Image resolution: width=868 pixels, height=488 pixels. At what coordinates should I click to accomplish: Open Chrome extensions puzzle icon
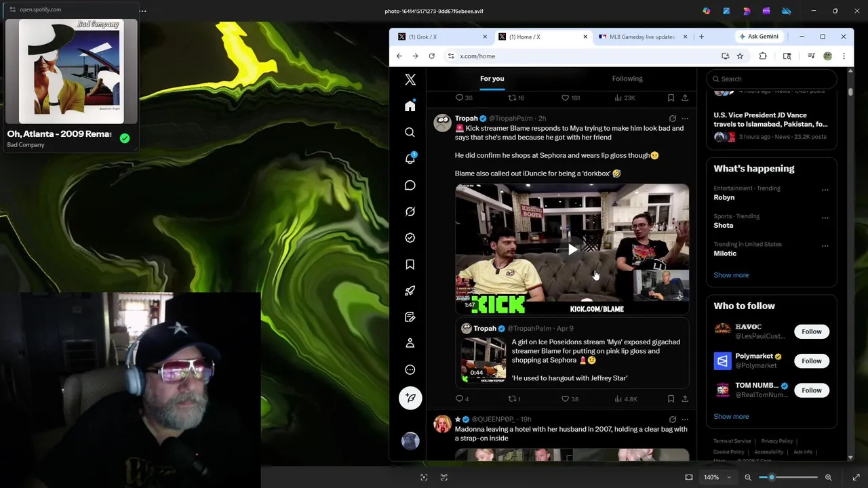[763, 56]
